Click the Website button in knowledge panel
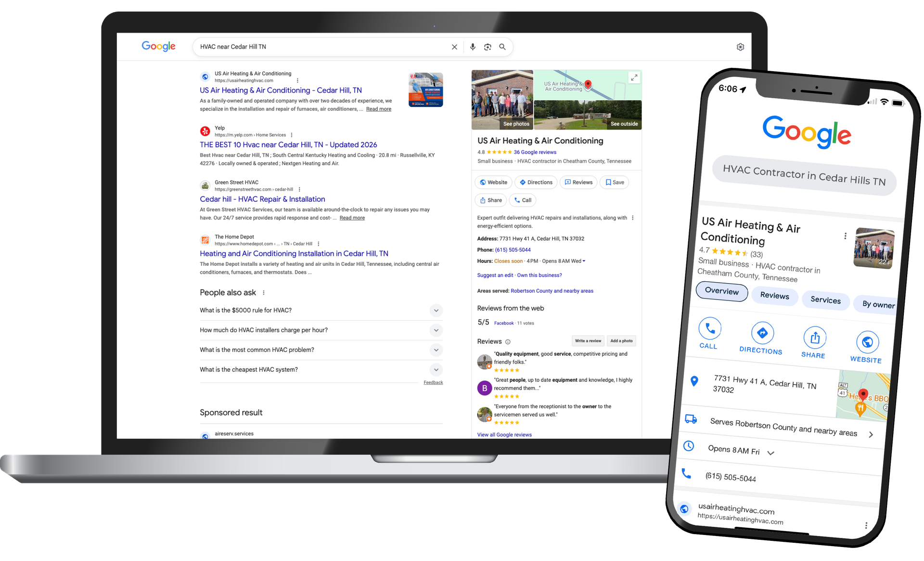Image resolution: width=924 pixels, height=561 pixels. click(x=493, y=183)
